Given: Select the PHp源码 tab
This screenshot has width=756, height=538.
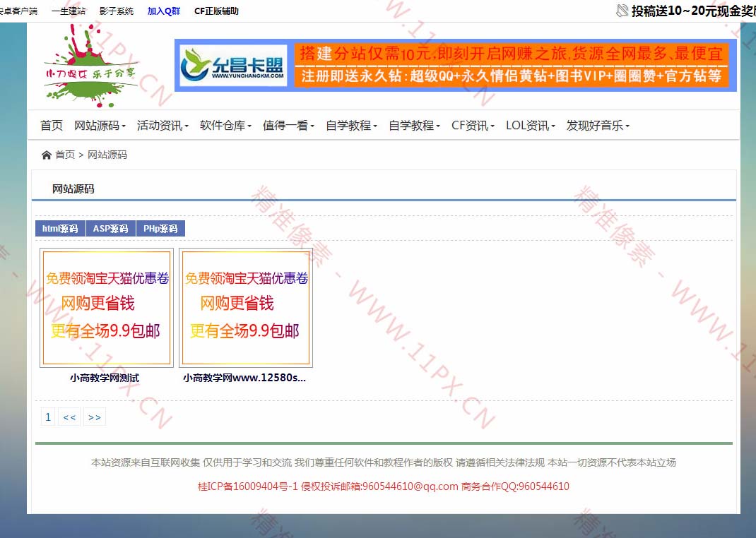Looking at the screenshot, I should tap(160, 229).
